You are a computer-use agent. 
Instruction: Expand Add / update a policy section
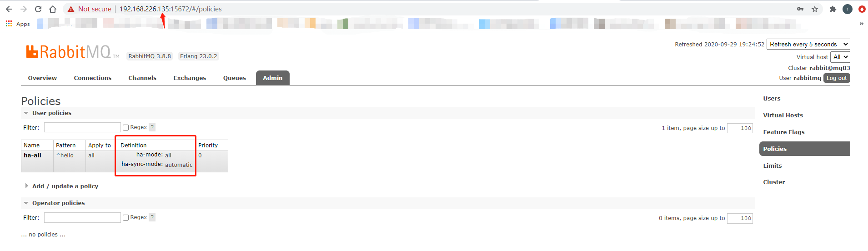coord(65,186)
